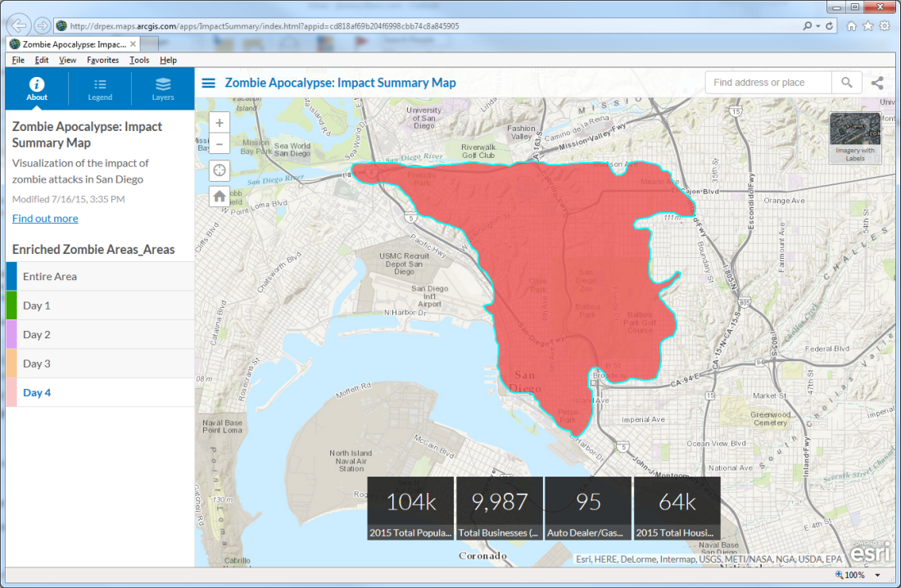Screen dimensions: 901x588
Task: Open the 100% zoom level dropdown
Action: pyautogui.click(x=877, y=575)
